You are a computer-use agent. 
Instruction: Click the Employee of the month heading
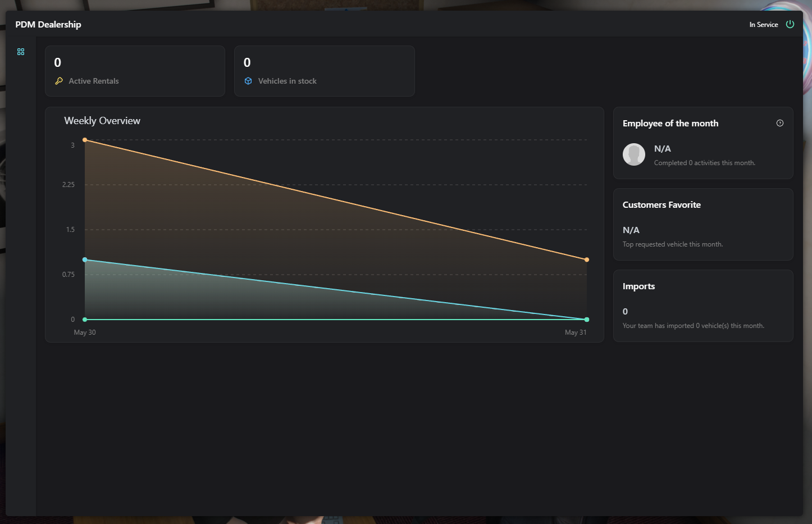tap(670, 124)
